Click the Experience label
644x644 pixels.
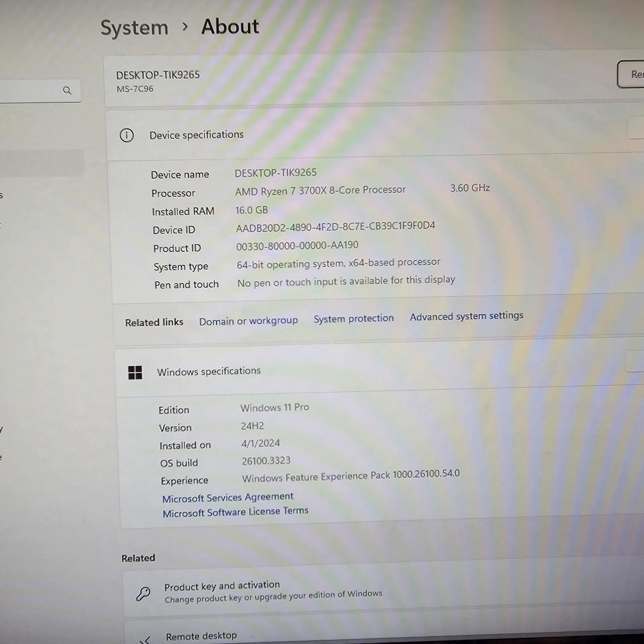click(x=184, y=481)
